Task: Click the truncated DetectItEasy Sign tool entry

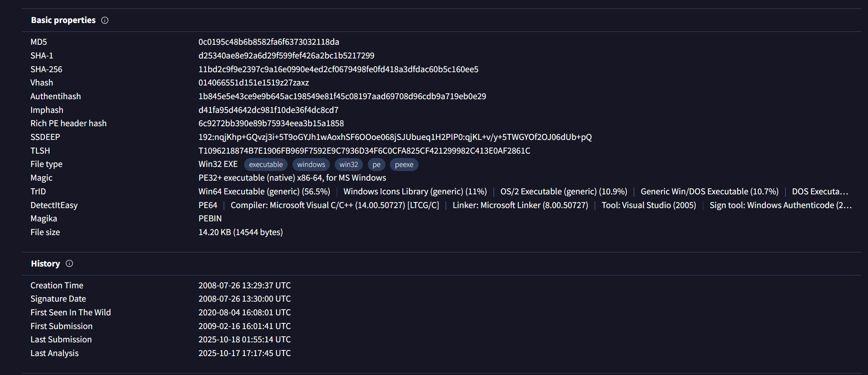Action: click(781, 205)
